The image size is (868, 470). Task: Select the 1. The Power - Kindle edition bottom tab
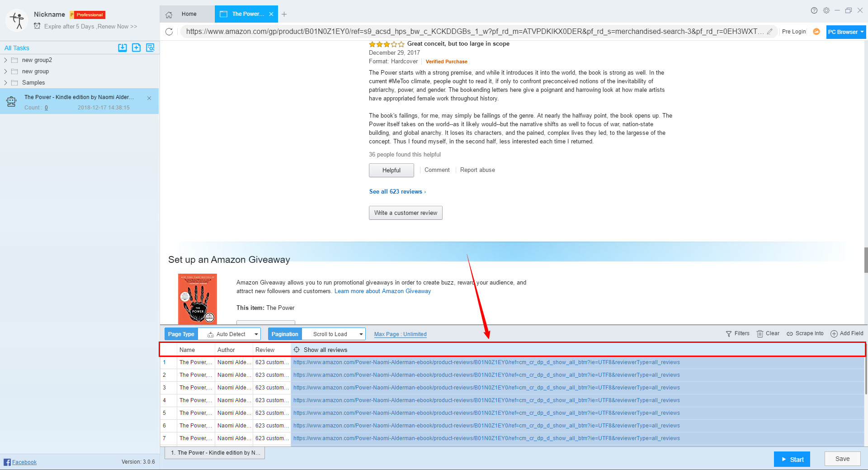[215, 453]
